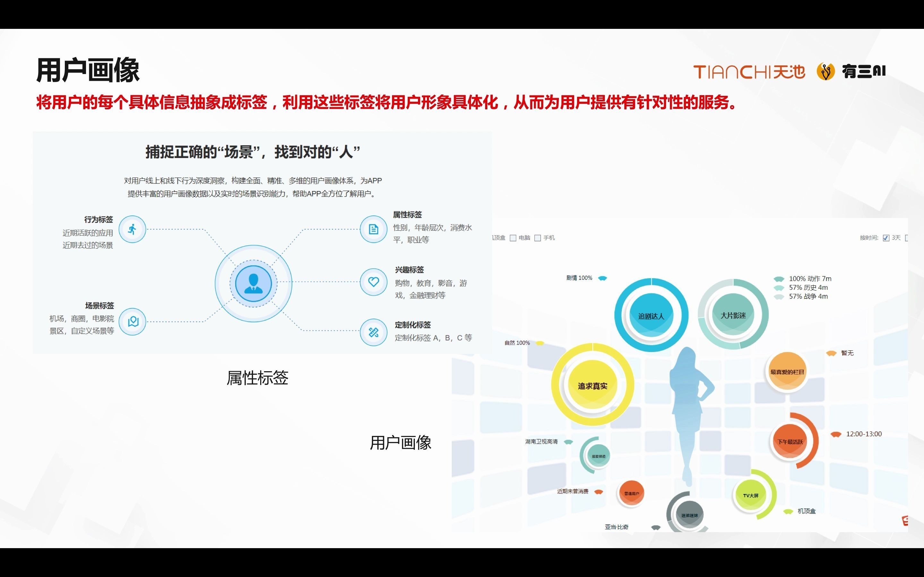The width and height of the screenshot is (924, 577).
Task: Enable the 手机 checkbox
Action: [x=538, y=239]
